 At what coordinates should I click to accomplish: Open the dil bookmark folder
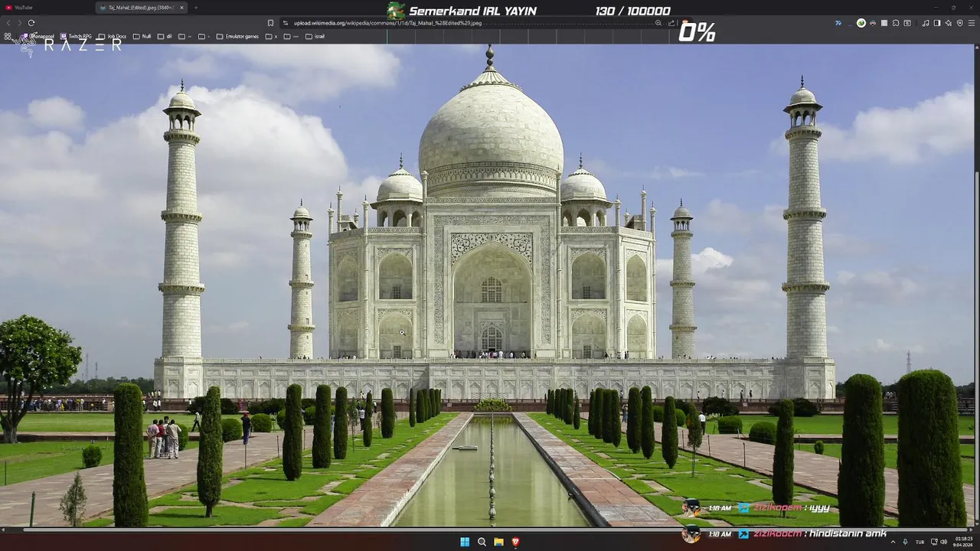coord(165,36)
